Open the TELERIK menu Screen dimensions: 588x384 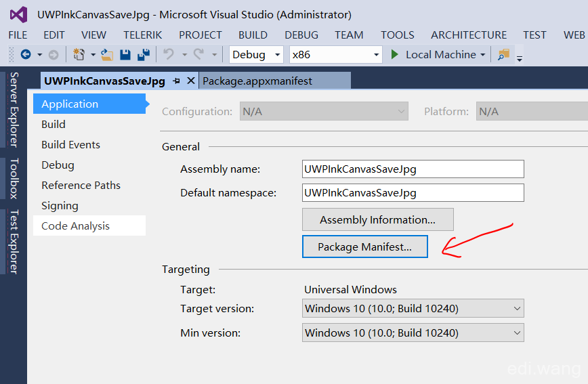tap(143, 35)
